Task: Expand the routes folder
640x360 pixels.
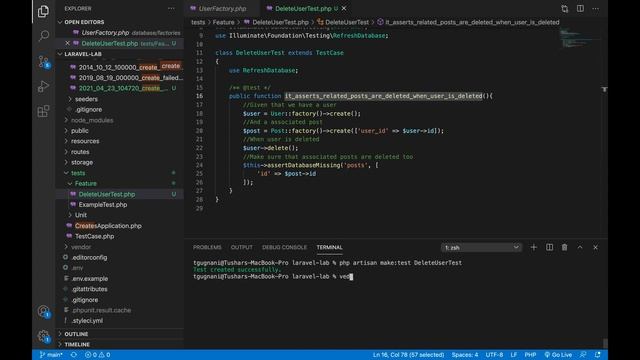Action: coord(80,152)
